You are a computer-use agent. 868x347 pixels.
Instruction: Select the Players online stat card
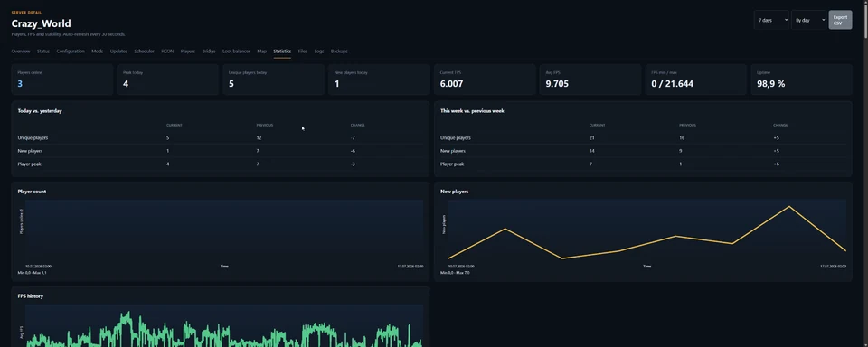click(62, 80)
